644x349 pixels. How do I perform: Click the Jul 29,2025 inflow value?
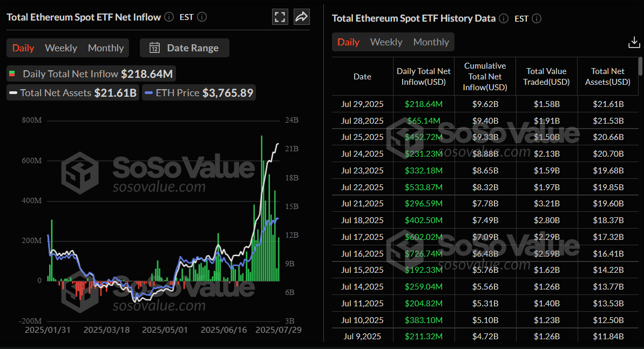(x=424, y=104)
